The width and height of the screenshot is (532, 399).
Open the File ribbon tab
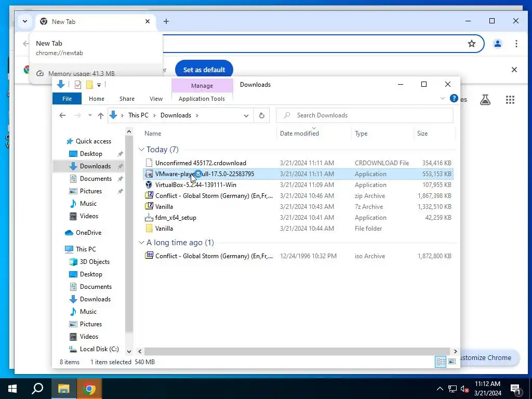tap(67, 99)
